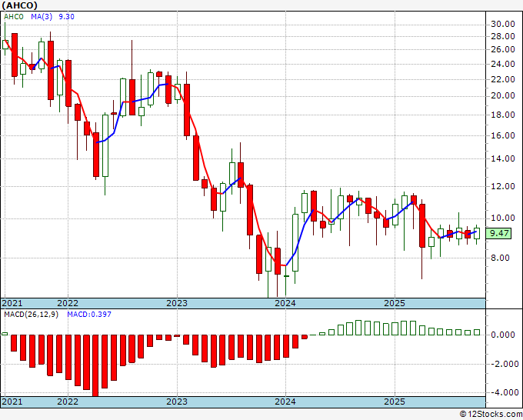Image resolution: width=523 pixels, height=420 pixels.
Task: Click 2022 on the price chart timeline
Action: [x=68, y=303]
